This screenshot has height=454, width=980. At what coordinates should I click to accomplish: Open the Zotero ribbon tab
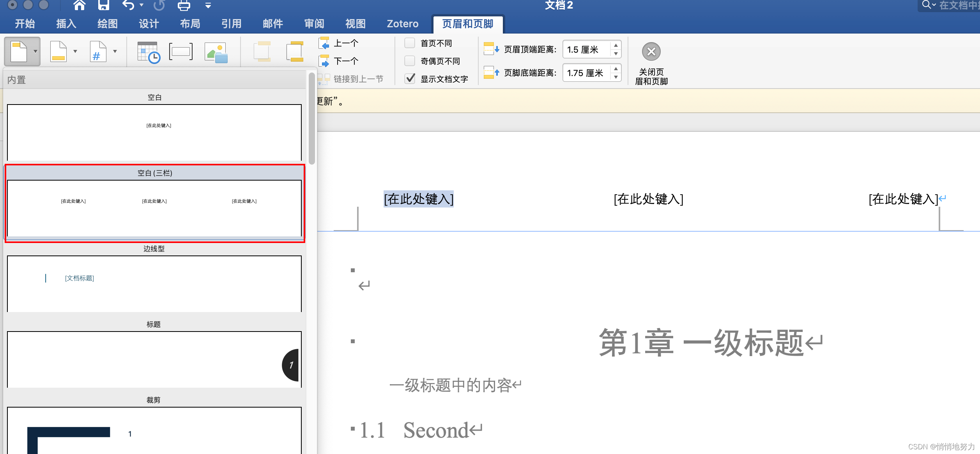[402, 24]
